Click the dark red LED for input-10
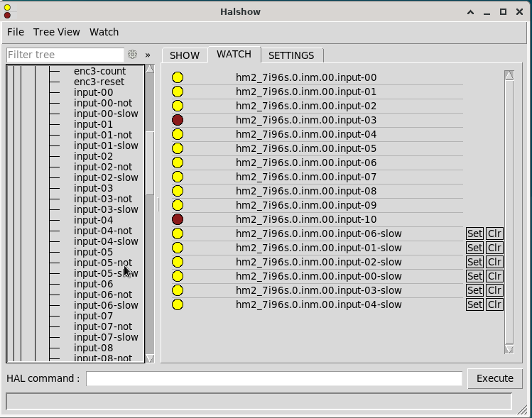 click(178, 219)
